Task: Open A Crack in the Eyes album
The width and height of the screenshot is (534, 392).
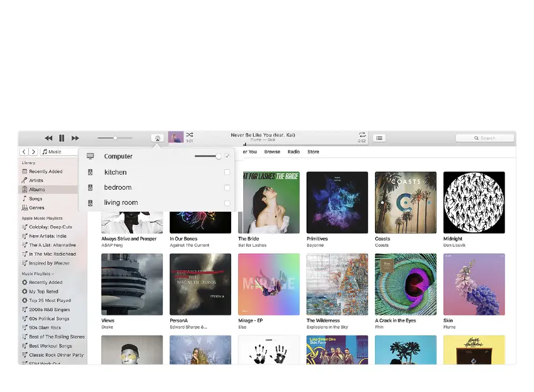Action: (406, 285)
